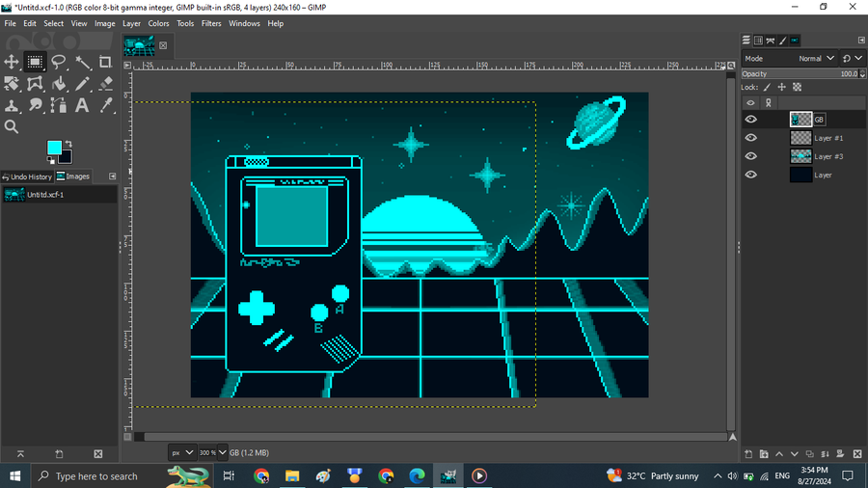Select Untitd.xcf-1 in Images list
This screenshot has width=868, height=488.
(59, 195)
